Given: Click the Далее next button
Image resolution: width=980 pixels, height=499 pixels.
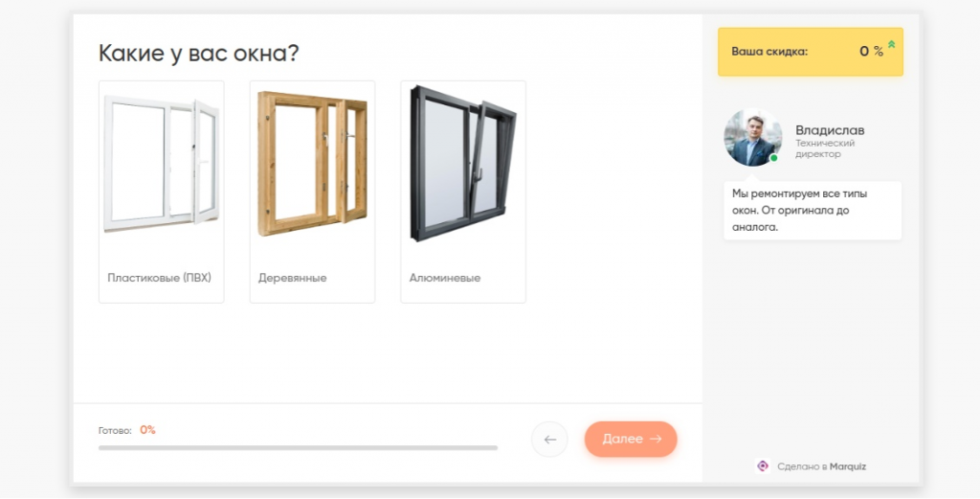Looking at the screenshot, I should tap(631, 439).
